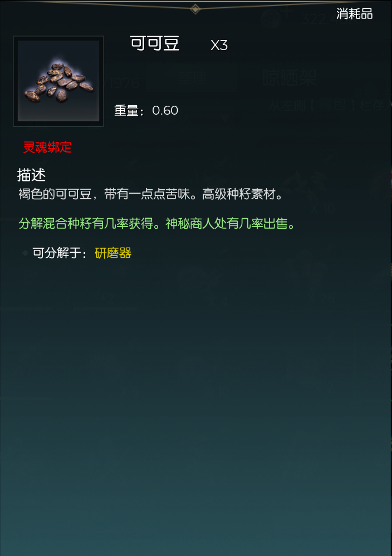Click the 高级种籽素材 phrase in description
This screenshot has width=392, height=556.
point(239,194)
